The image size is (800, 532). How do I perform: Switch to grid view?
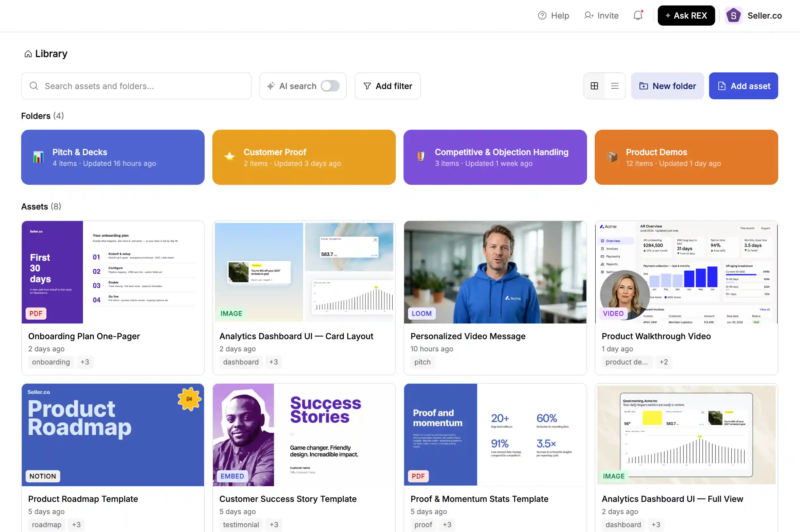click(594, 86)
